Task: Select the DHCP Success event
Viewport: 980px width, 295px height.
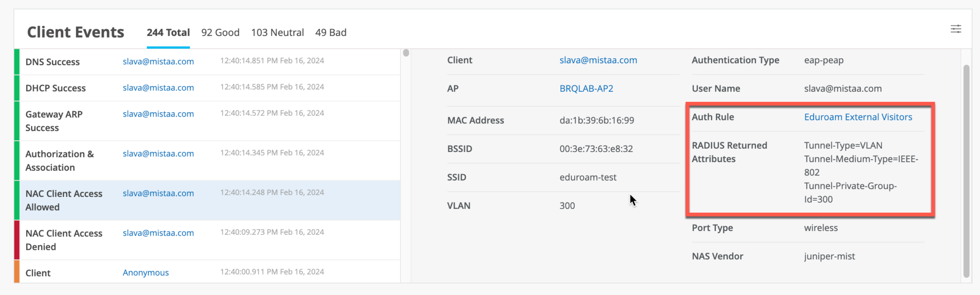Action: pyautogui.click(x=56, y=88)
